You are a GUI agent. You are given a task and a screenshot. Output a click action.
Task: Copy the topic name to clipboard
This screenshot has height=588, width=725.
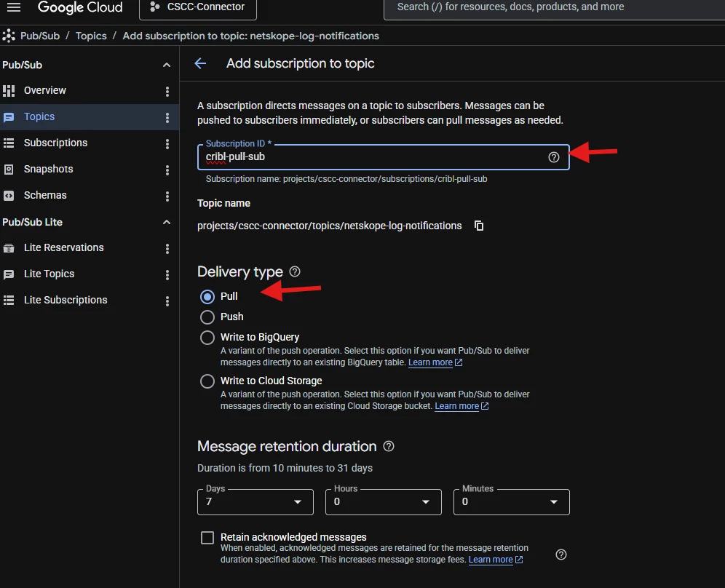[479, 226]
